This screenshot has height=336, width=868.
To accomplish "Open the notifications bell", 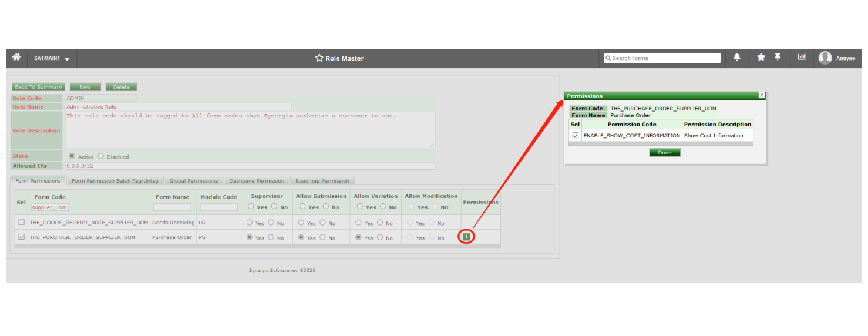I will coord(737,58).
